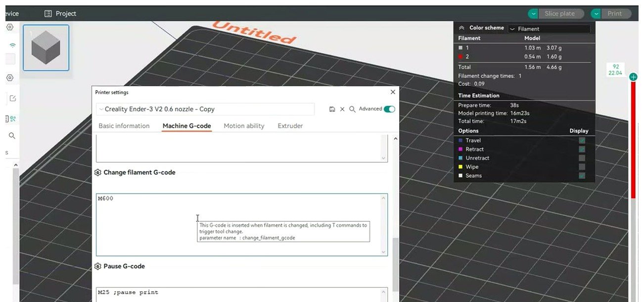
Task: Open the dropdown arrow left of Slice plate
Action: pos(533,14)
